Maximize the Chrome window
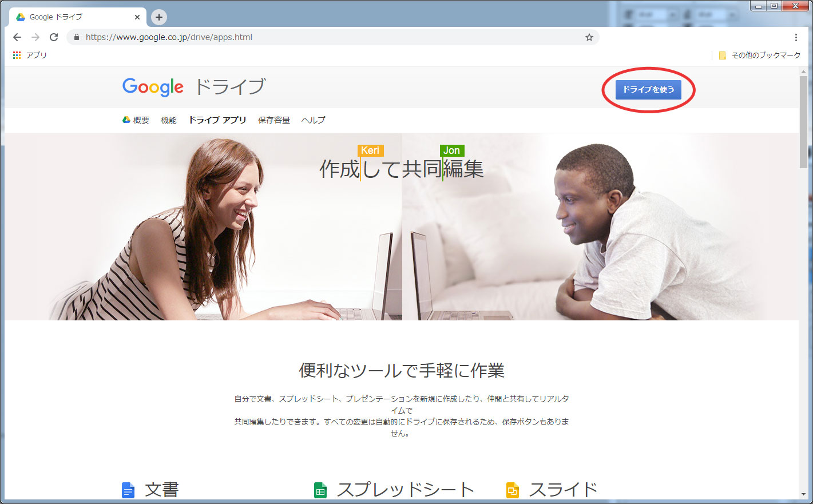This screenshot has width=813, height=504. tap(774, 6)
